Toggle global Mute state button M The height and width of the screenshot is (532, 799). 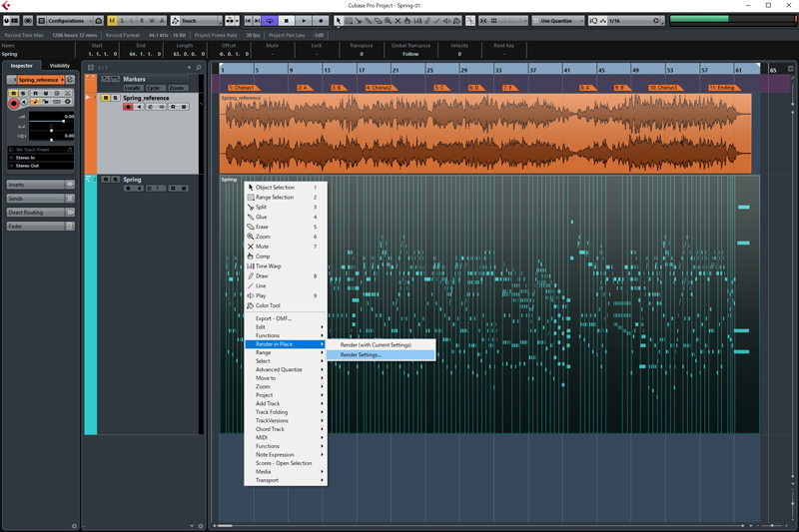(x=112, y=21)
